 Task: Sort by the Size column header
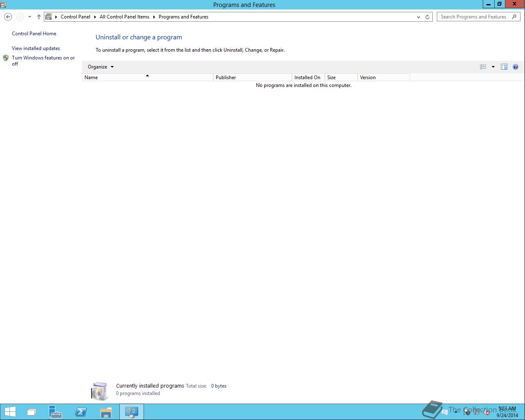click(x=341, y=78)
